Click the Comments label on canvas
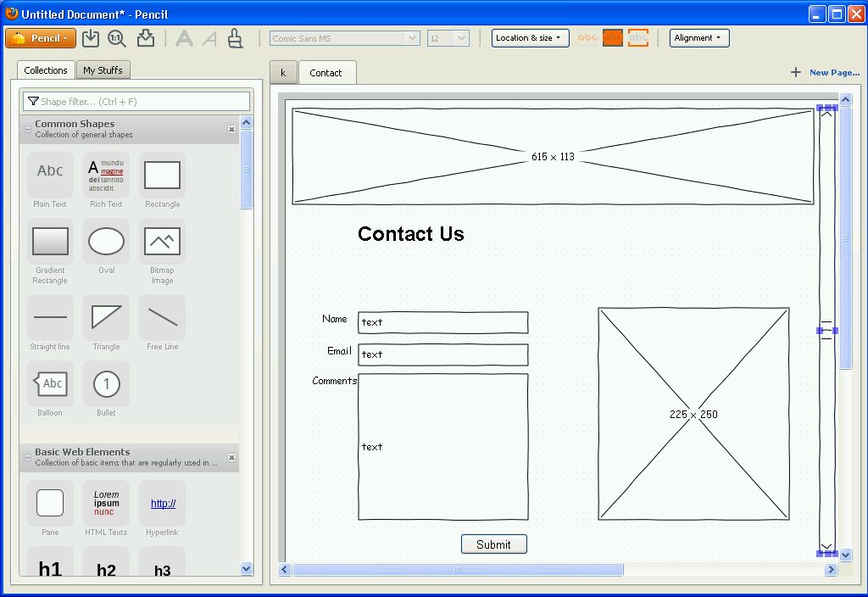This screenshot has width=868, height=597. click(334, 381)
